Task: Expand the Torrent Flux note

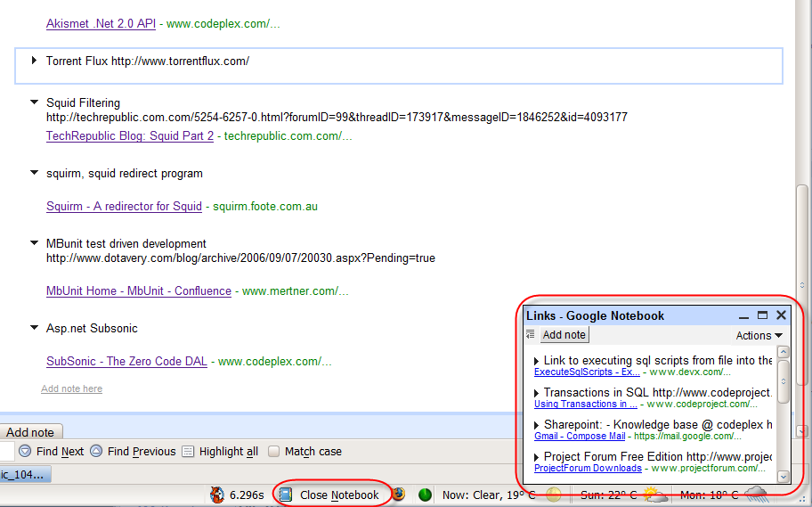Action: point(35,61)
